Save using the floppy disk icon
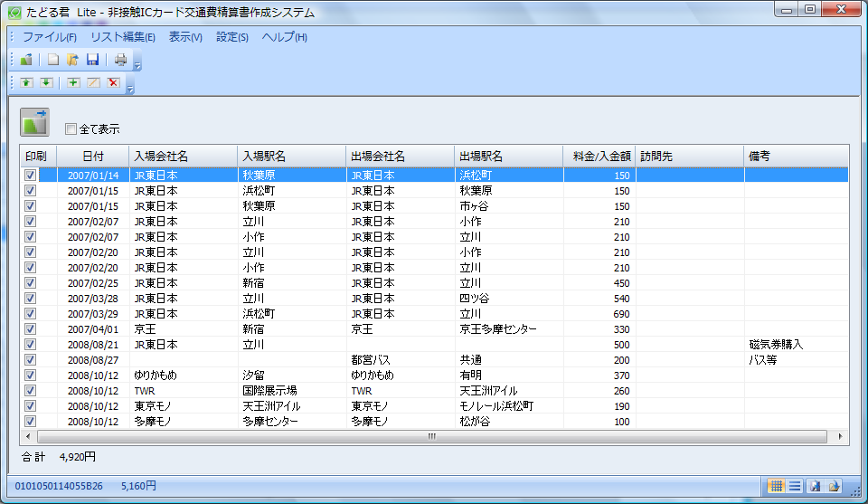868x504 pixels. point(92,60)
